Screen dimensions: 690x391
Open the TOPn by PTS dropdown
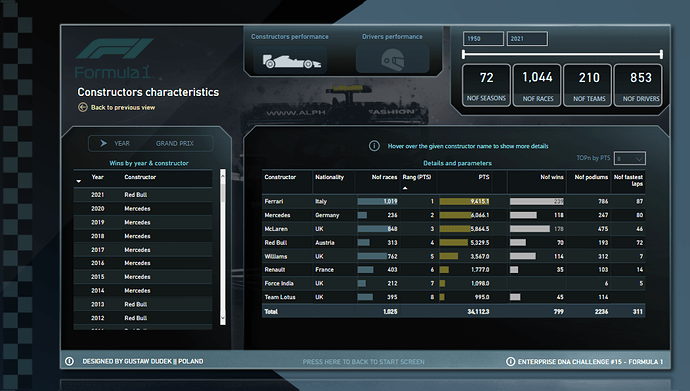pyautogui.click(x=630, y=158)
